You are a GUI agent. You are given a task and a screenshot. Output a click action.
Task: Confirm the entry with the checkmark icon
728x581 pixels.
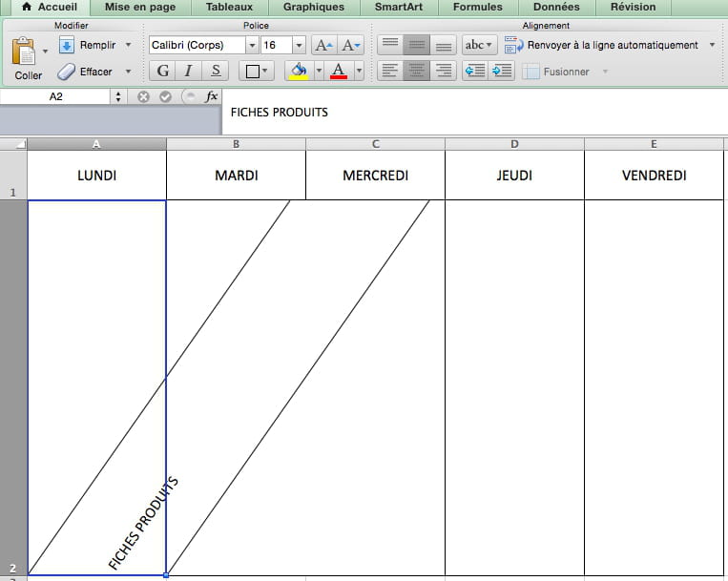[165, 96]
